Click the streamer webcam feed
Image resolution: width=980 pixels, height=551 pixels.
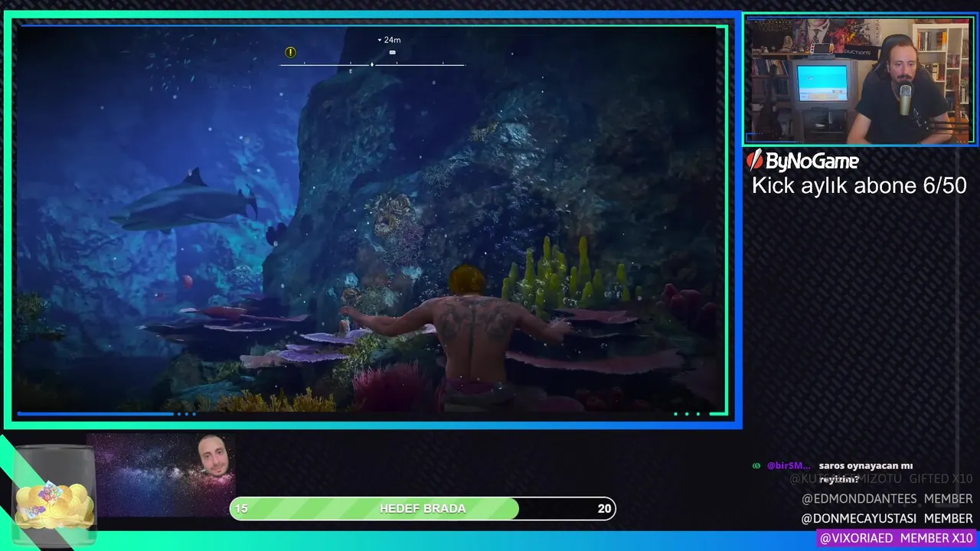point(859,80)
